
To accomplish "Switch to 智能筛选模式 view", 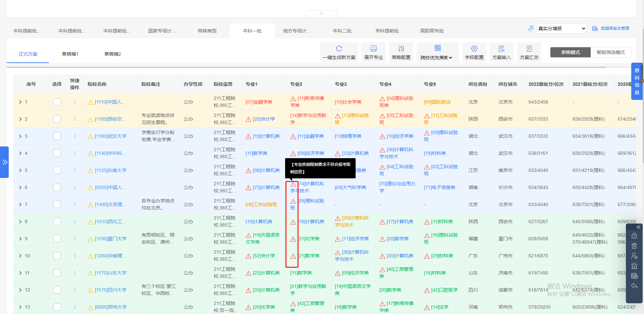I will click(x=611, y=52).
